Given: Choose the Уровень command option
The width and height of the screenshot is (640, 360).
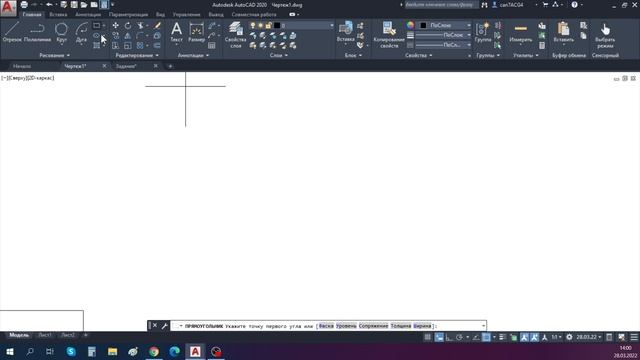Looking at the screenshot, I should coord(346,326).
